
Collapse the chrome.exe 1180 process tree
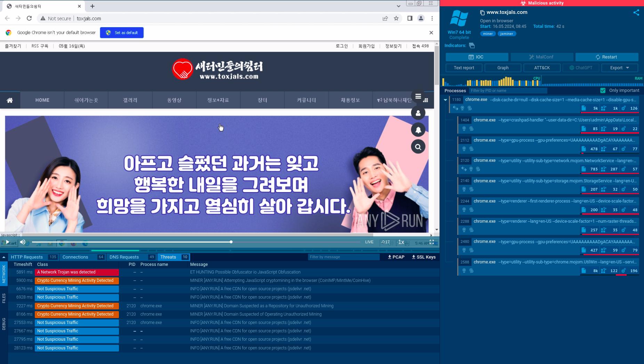(x=445, y=100)
